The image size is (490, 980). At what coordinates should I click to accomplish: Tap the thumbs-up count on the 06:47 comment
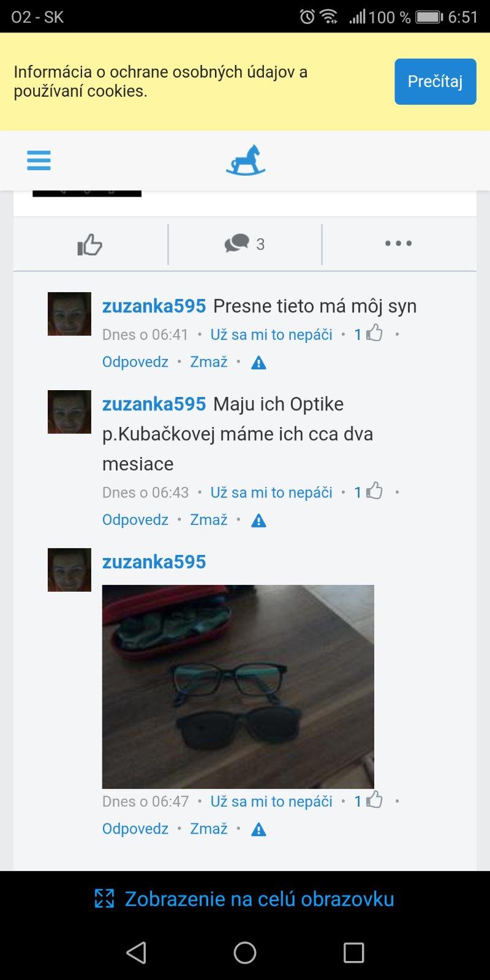click(x=369, y=801)
